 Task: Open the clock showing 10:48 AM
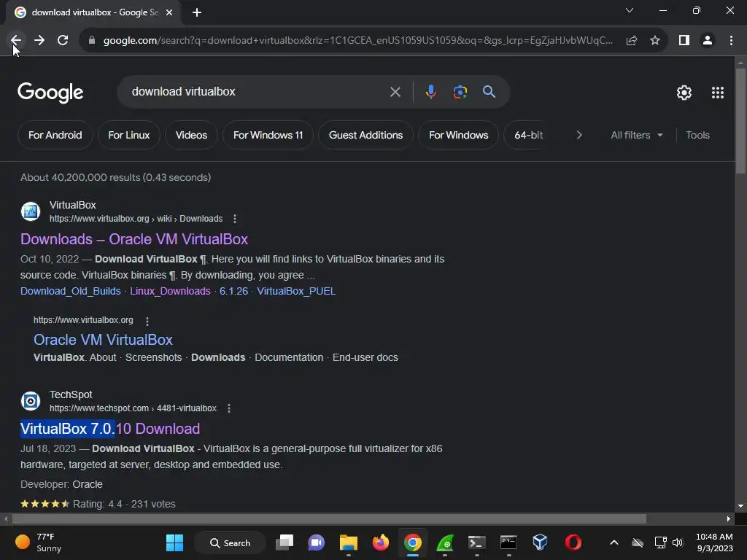point(714,542)
